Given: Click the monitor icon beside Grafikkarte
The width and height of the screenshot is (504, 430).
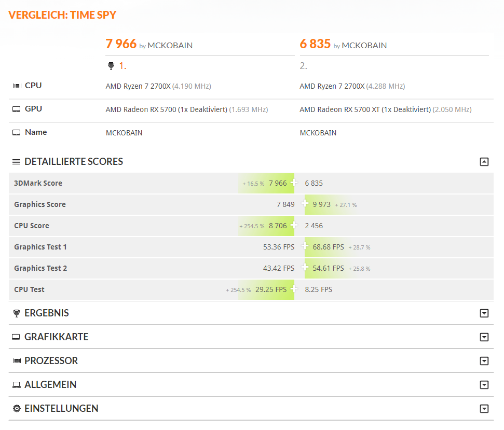Looking at the screenshot, I should click(x=16, y=337).
